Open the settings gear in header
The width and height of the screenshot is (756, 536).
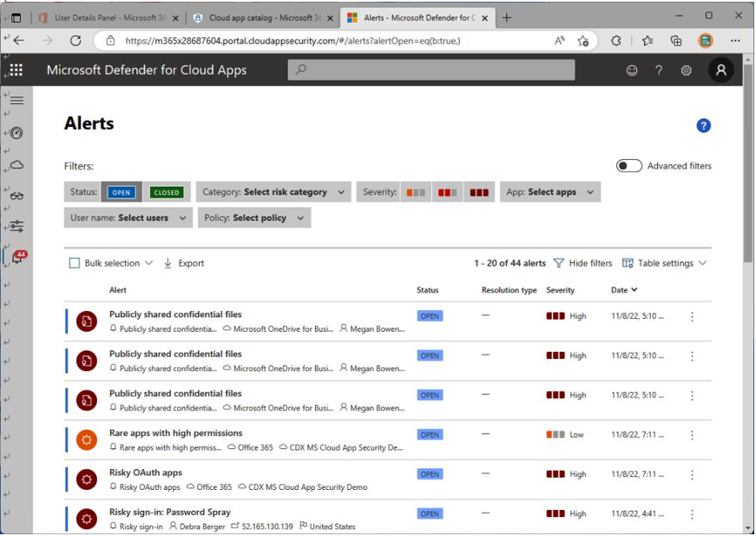686,70
